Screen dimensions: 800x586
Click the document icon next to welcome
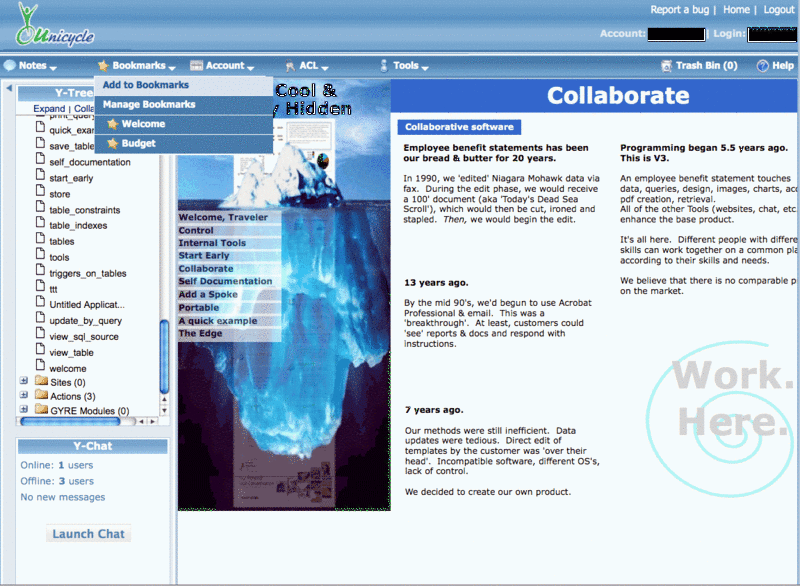[40, 368]
